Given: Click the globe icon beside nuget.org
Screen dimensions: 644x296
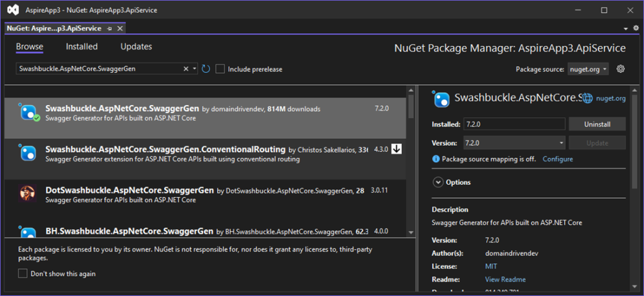Looking at the screenshot, I should (x=588, y=99).
